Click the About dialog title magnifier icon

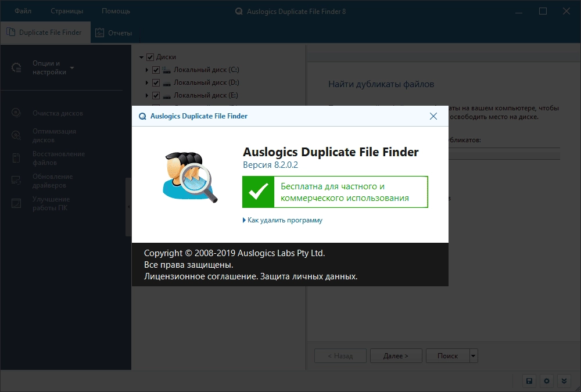click(142, 116)
